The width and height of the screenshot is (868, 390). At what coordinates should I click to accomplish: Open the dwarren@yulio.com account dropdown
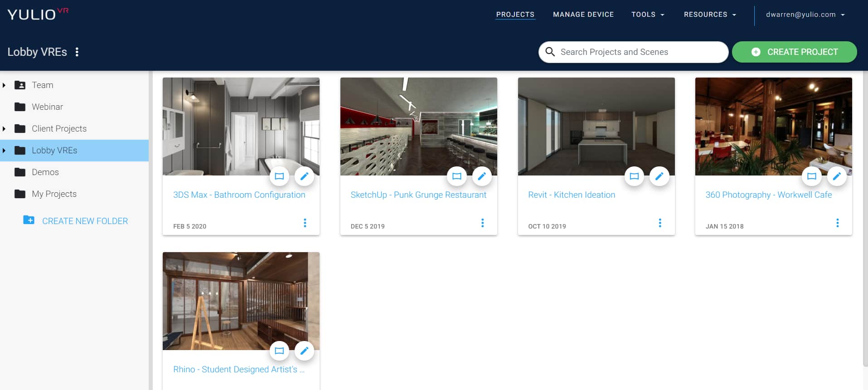coord(805,15)
